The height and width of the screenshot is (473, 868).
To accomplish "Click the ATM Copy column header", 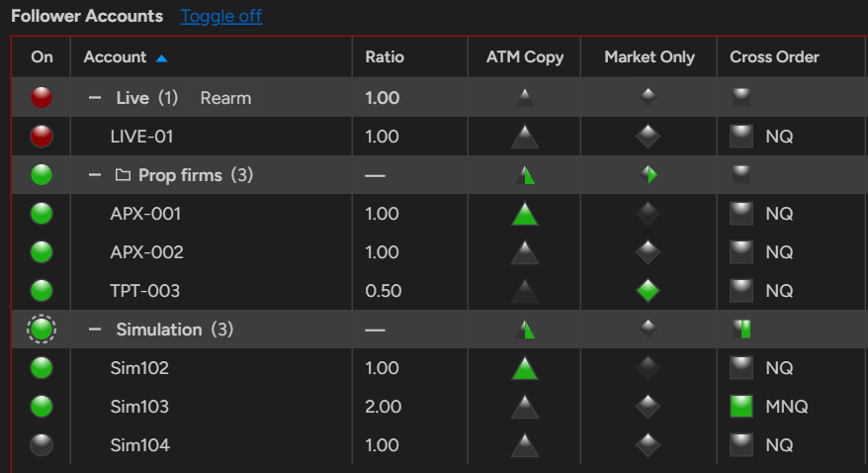I will click(x=524, y=57).
